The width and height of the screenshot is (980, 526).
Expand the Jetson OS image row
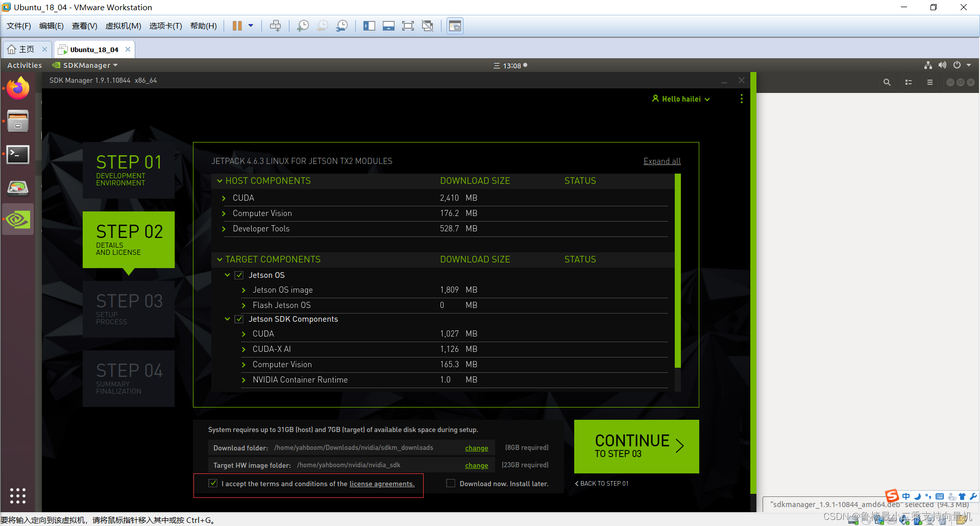[x=243, y=290]
